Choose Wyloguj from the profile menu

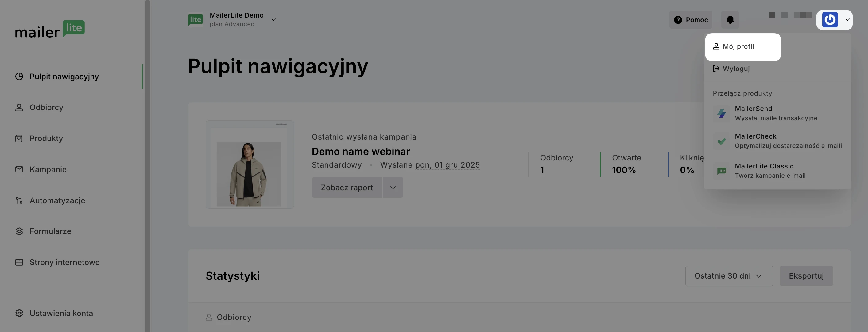point(736,69)
